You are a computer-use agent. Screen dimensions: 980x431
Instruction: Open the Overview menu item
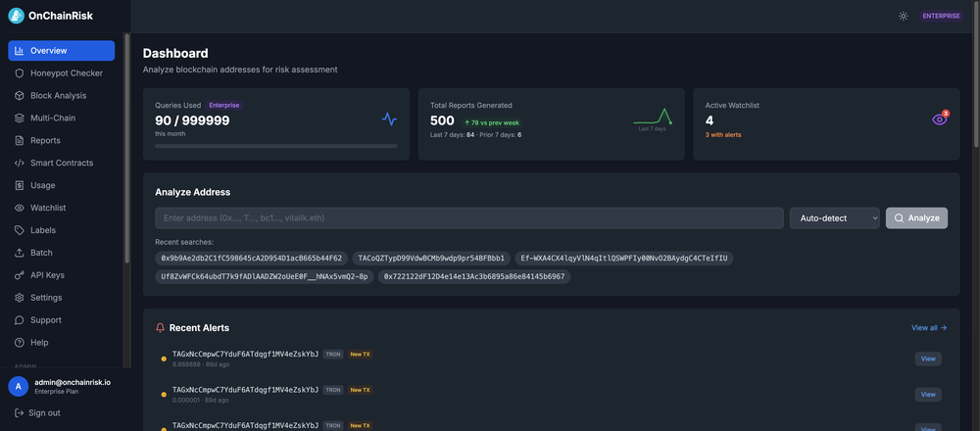pos(61,51)
